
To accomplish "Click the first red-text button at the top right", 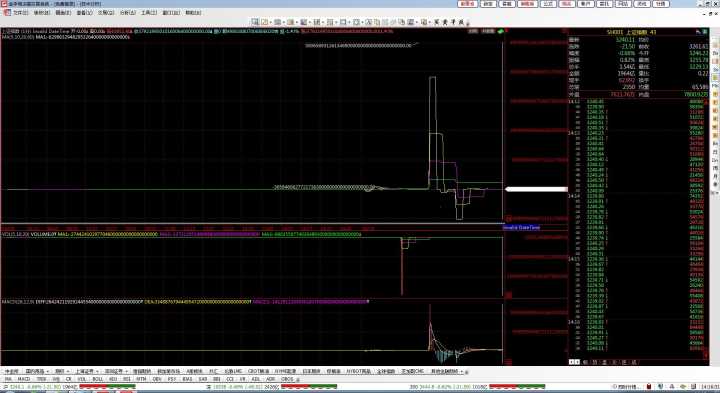I will coord(467,4).
